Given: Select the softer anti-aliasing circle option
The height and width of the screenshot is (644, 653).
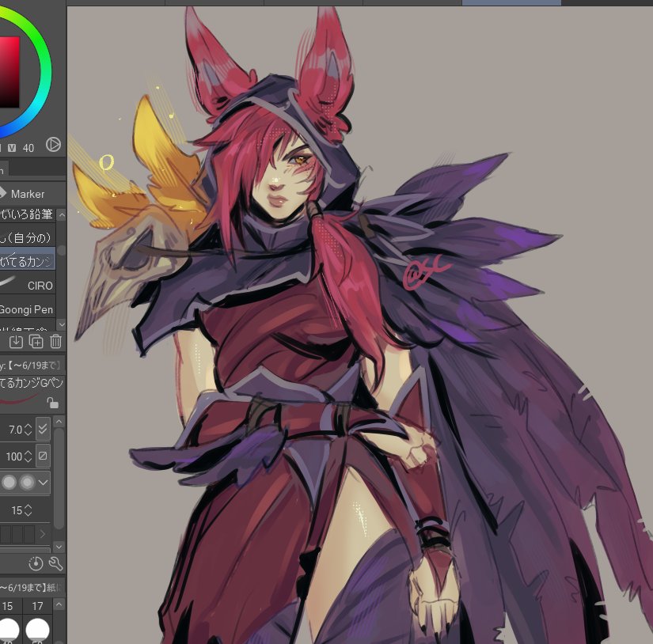Looking at the screenshot, I should pyautogui.click(x=28, y=483).
